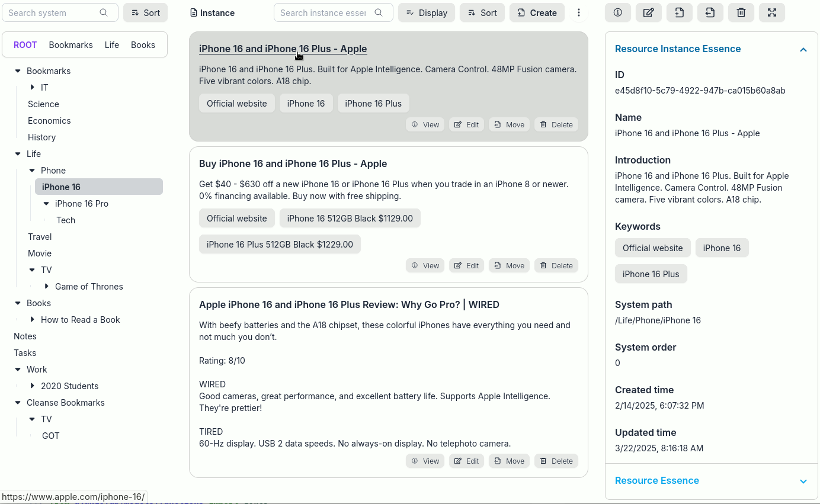Click the Sort button beside system search
This screenshot has width=820, height=504.
pos(146,12)
